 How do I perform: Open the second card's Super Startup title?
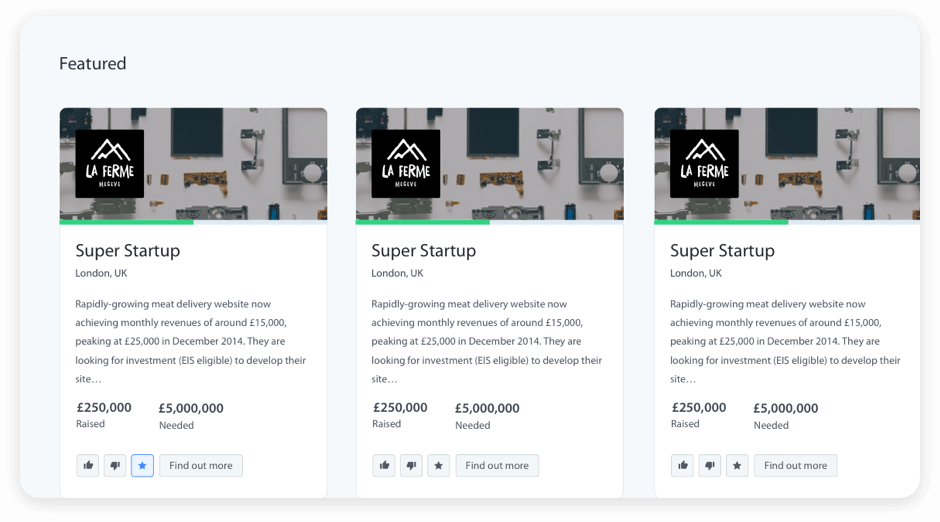pos(424,251)
